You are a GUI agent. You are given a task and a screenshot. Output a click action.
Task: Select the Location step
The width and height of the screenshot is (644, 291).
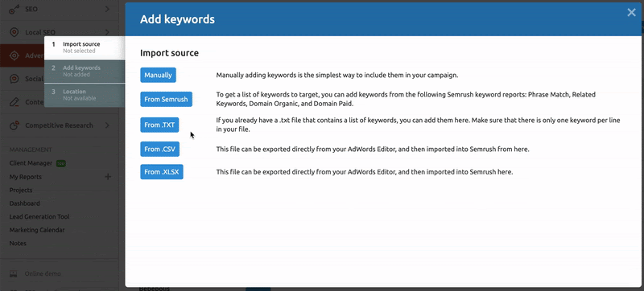(85, 95)
